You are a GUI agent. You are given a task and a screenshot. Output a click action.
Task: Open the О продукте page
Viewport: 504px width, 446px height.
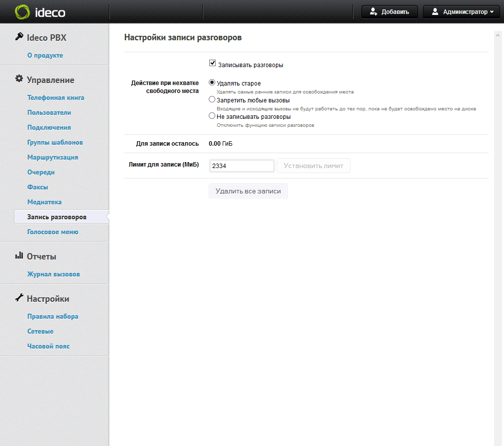point(45,55)
